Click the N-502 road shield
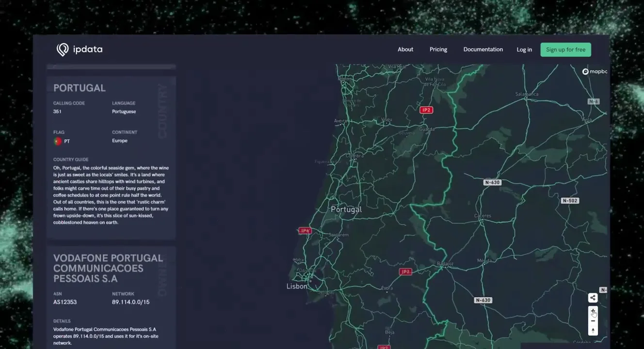This screenshot has height=349, width=644. pyautogui.click(x=570, y=201)
